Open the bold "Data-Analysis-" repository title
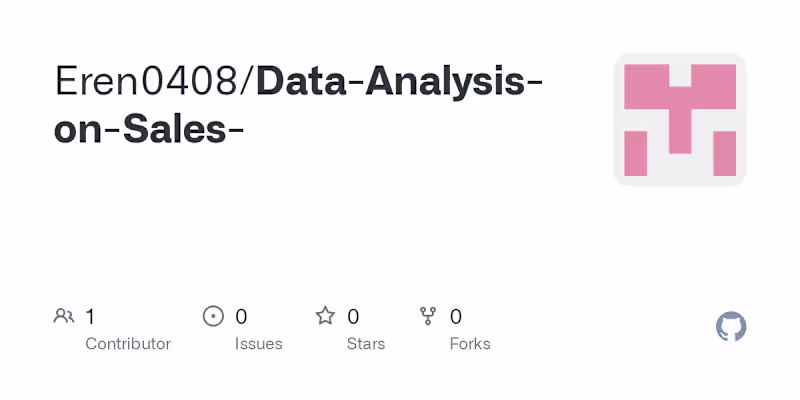The height and width of the screenshot is (400, 800). [400, 82]
